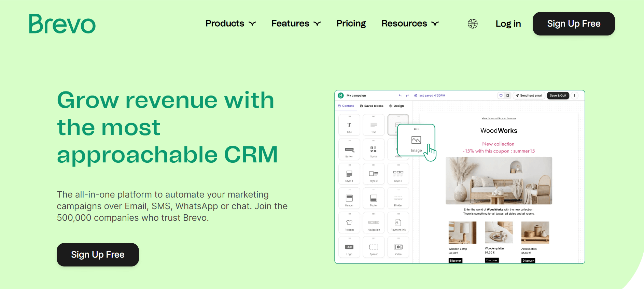
Task: Click the Send test email button
Action: [x=529, y=96]
